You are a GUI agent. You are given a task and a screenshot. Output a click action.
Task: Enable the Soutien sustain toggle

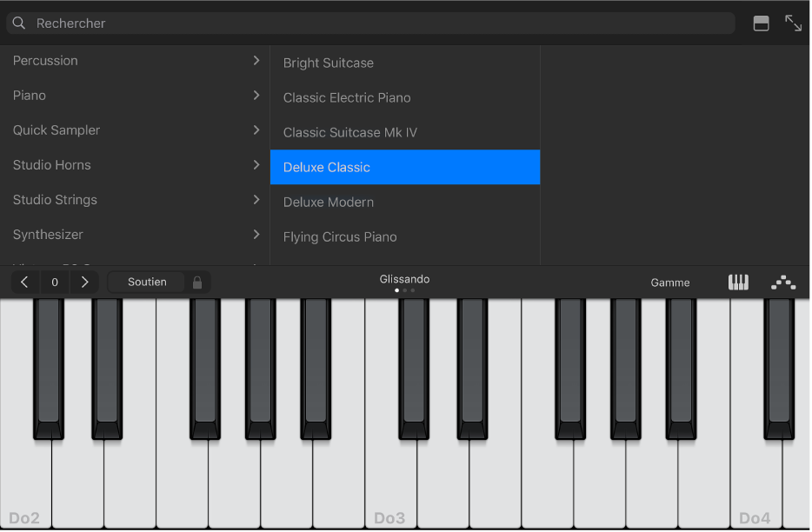coord(145,282)
